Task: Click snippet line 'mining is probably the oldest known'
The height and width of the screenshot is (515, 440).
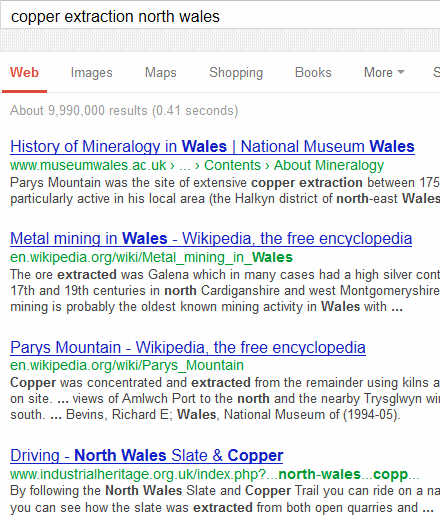Action: click(206, 307)
